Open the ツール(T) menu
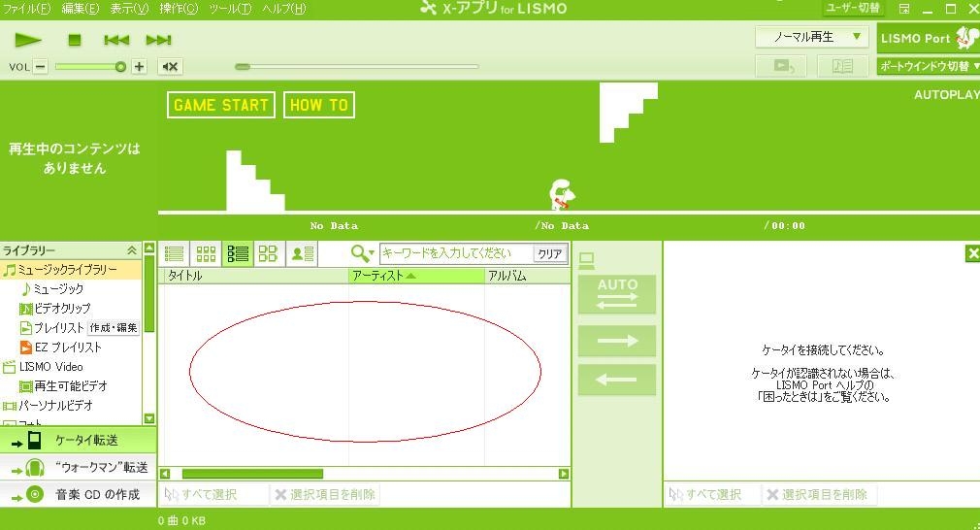 pos(230,9)
